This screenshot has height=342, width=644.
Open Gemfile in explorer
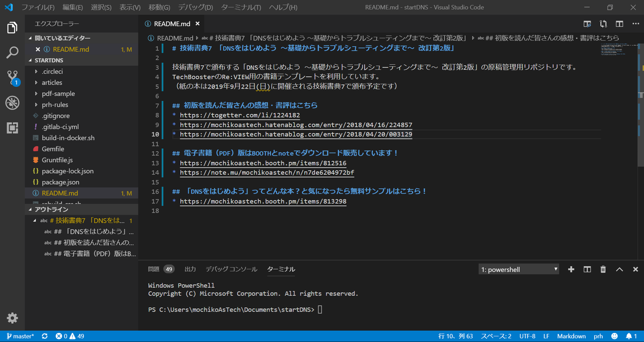tap(82, 149)
